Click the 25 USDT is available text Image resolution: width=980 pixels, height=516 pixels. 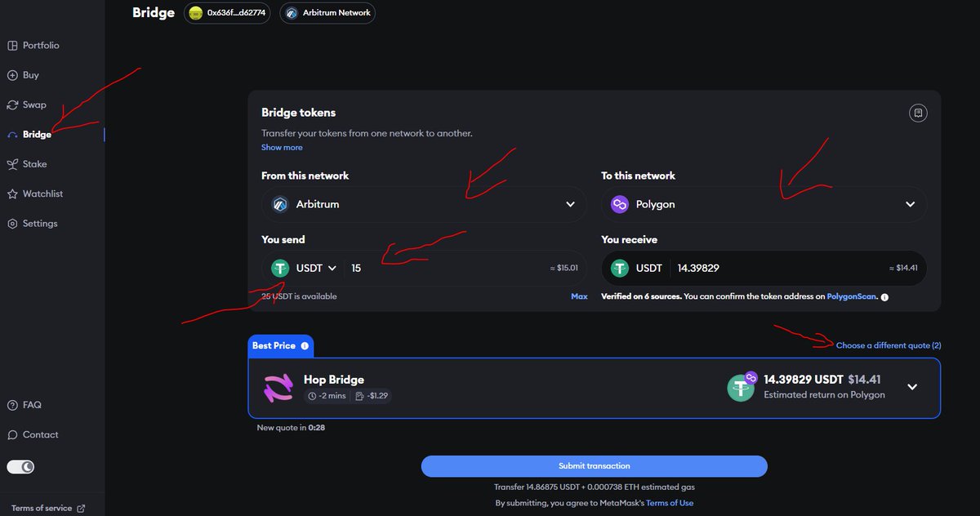point(299,296)
